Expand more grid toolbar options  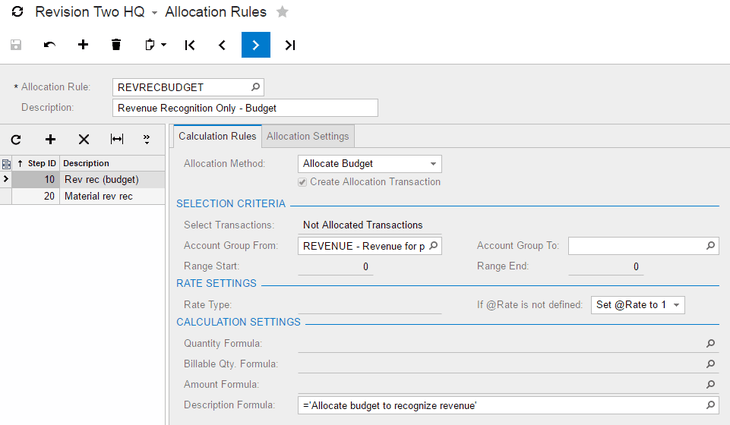pyautogui.click(x=147, y=139)
